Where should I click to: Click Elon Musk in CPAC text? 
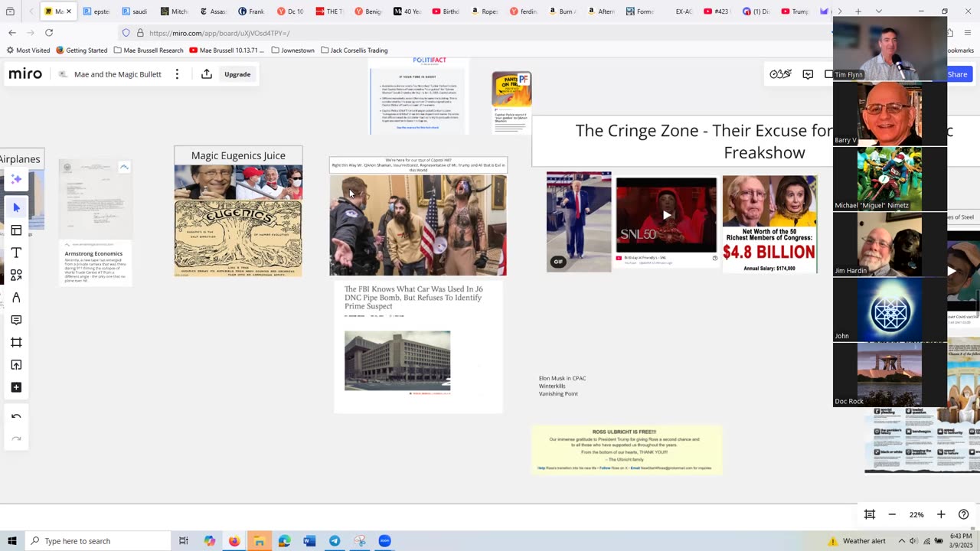coord(562,378)
